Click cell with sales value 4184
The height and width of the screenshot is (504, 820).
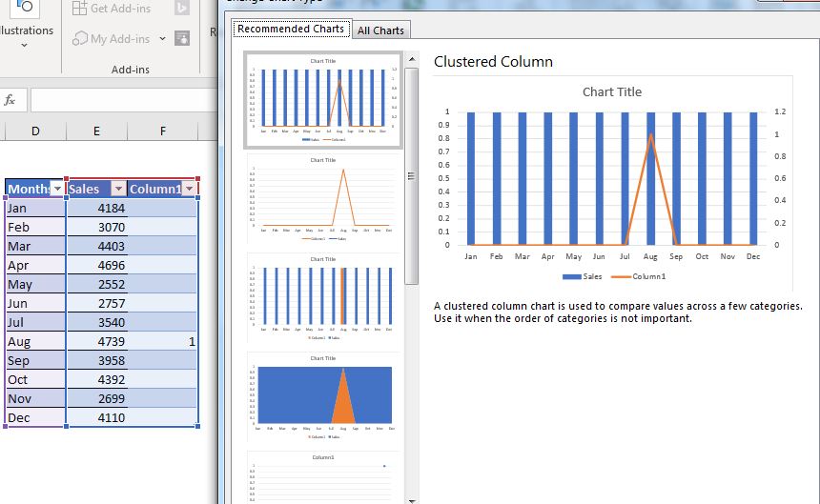tap(96, 208)
